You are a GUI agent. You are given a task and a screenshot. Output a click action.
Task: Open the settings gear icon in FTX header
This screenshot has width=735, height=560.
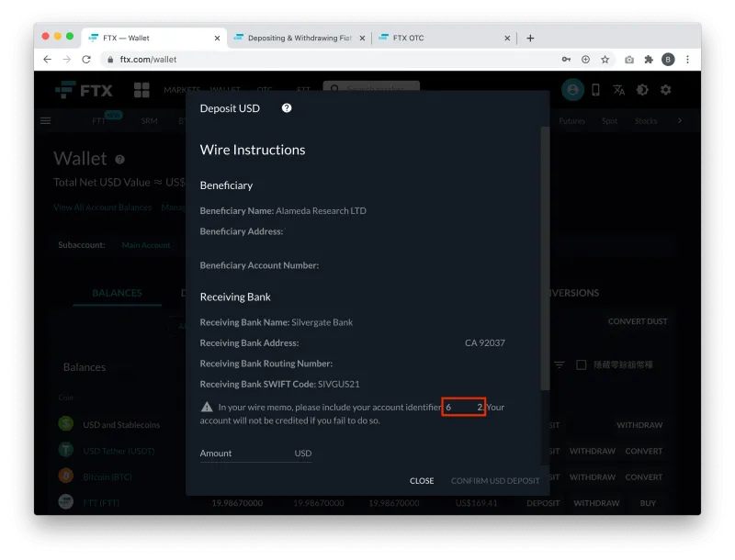[665, 90]
